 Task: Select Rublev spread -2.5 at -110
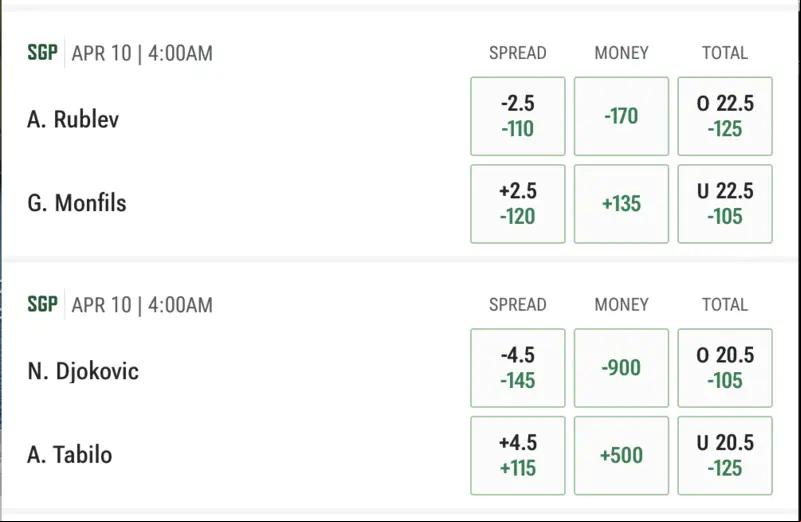517,116
